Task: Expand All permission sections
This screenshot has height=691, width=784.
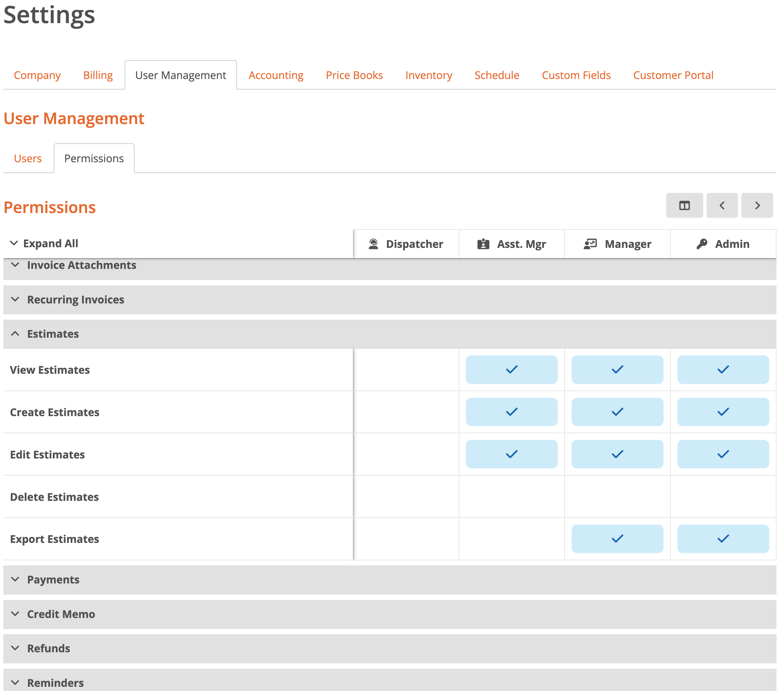Action: point(44,243)
